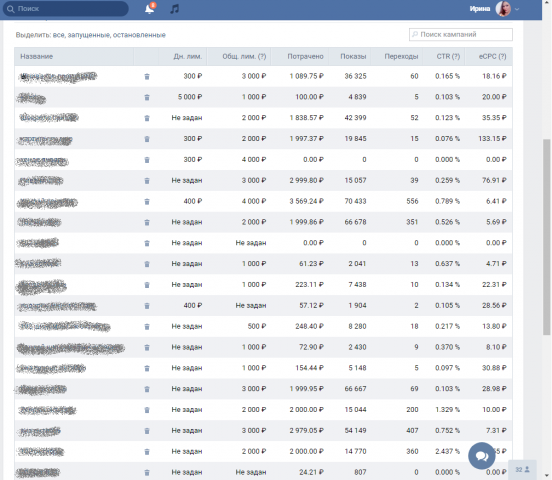
Task: Click the 133.15 ₽ eCPC value
Action: (x=492, y=138)
